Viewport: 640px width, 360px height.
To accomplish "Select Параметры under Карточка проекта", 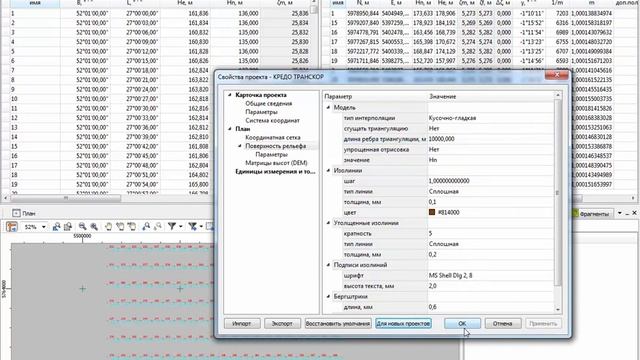I will 261,112.
